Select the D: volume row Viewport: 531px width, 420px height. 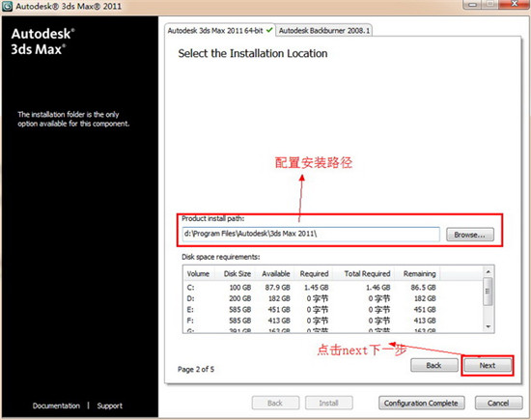[x=312, y=298]
